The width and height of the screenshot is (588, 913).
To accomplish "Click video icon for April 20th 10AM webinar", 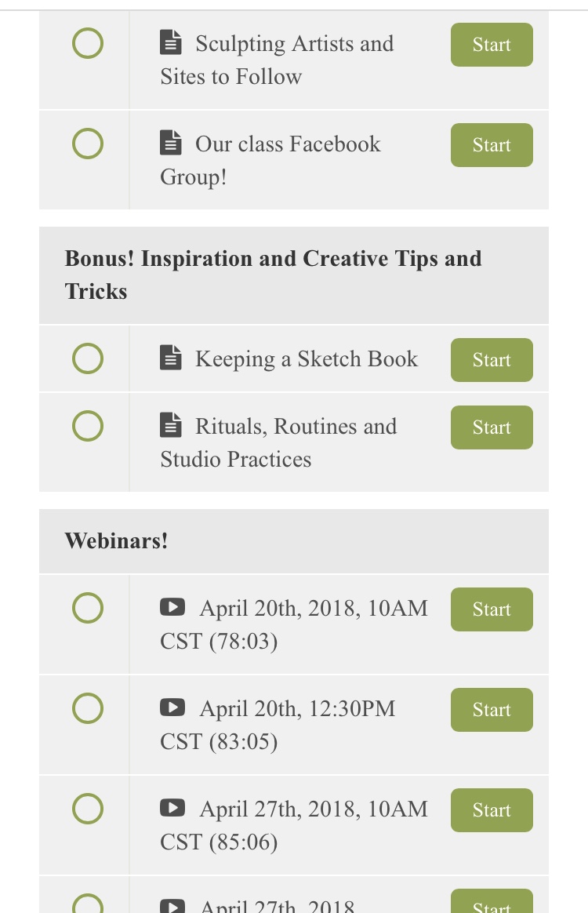I will coord(172,607).
